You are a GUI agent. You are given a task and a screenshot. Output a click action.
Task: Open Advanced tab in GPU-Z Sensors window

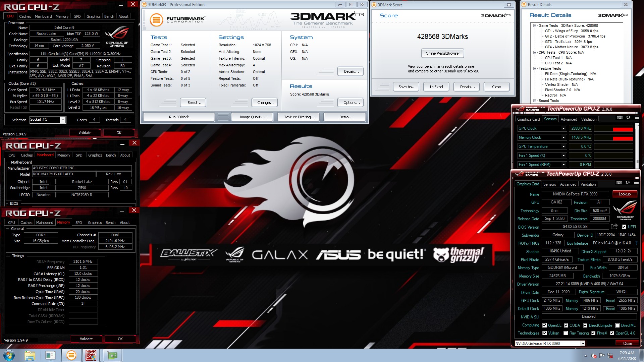(x=569, y=119)
